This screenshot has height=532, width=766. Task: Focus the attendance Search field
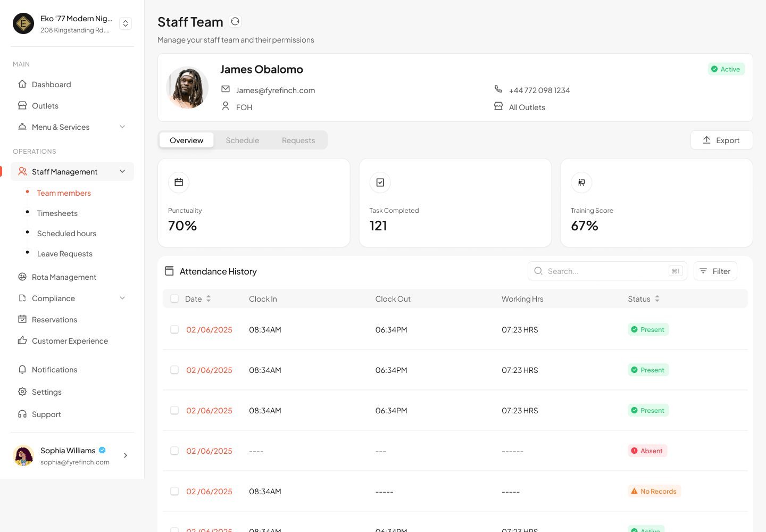[607, 271]
